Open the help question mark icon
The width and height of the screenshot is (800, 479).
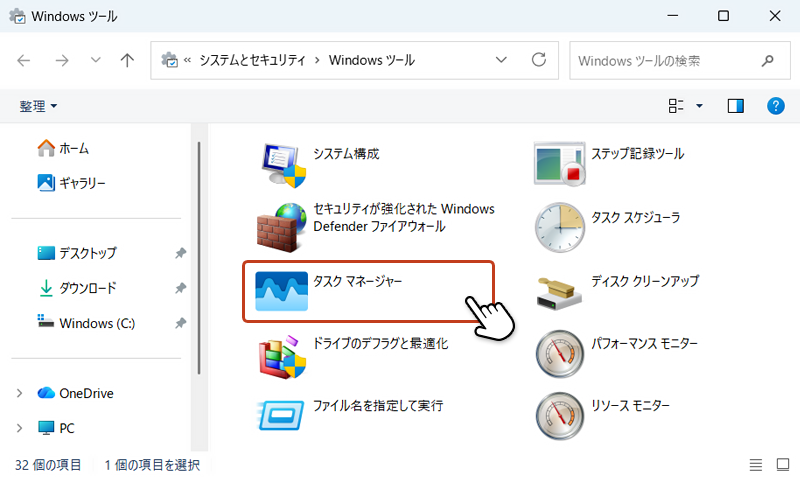776,106
